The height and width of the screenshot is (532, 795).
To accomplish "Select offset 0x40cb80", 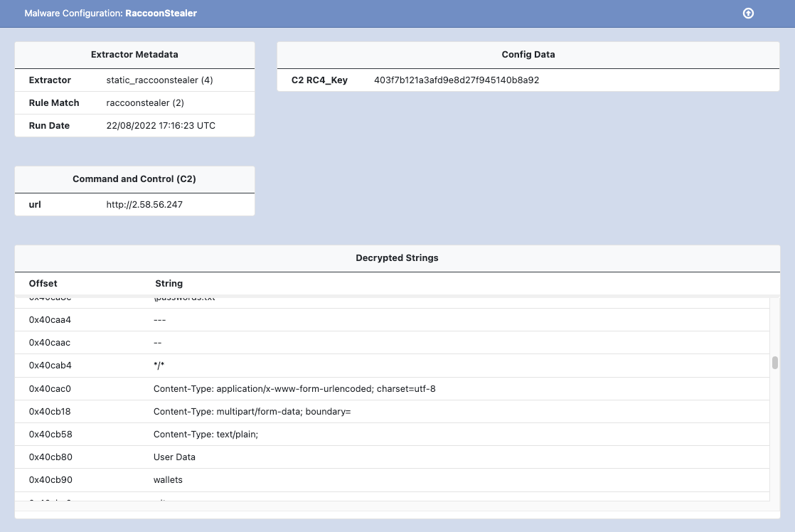I will tap(50, 457).
